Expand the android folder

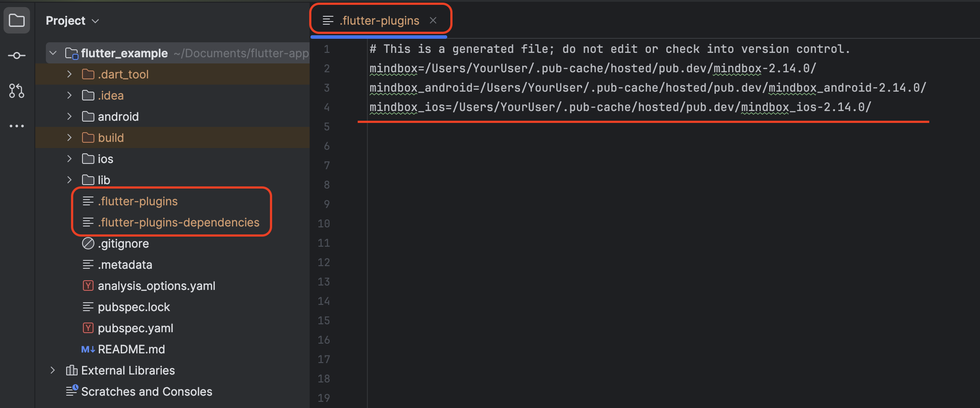tap(69, 117)
